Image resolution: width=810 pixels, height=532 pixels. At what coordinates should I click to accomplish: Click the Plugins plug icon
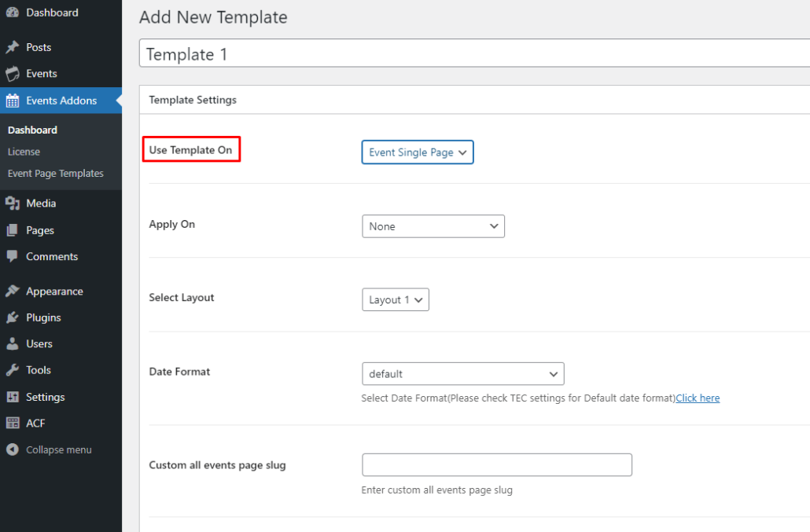coord(13,318)
